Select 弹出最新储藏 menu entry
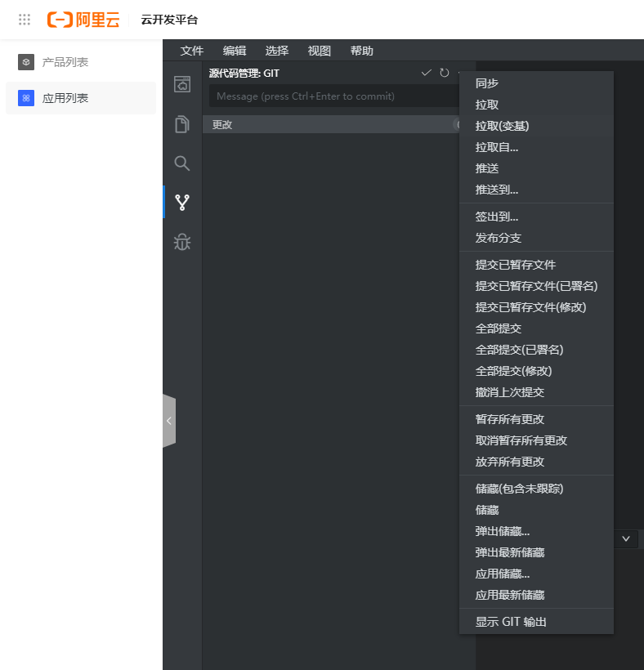The height and width of the screenshot is (670, 644). tap(536, 552)
